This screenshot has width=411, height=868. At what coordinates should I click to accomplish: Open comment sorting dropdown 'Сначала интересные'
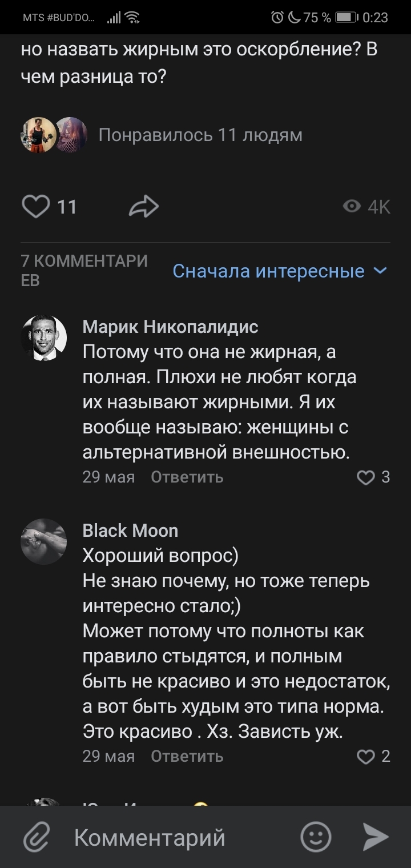[x=268, y=271]
